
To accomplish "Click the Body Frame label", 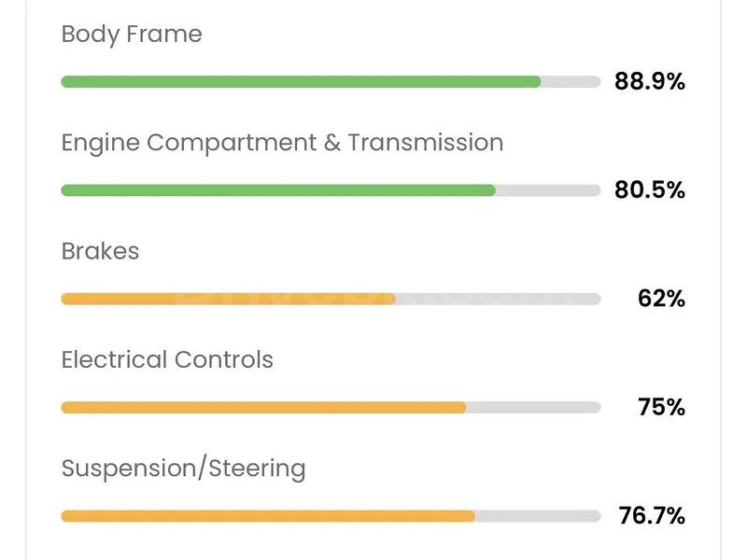I will 132,35.
